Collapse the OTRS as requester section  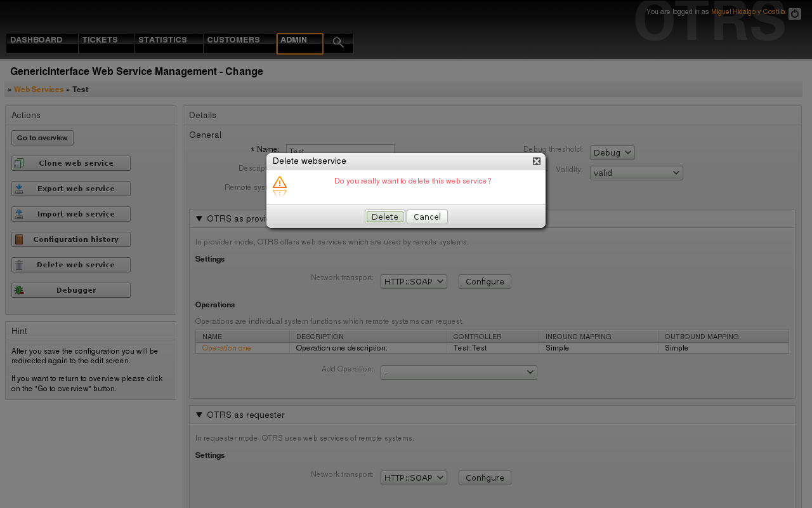point(199,415)
